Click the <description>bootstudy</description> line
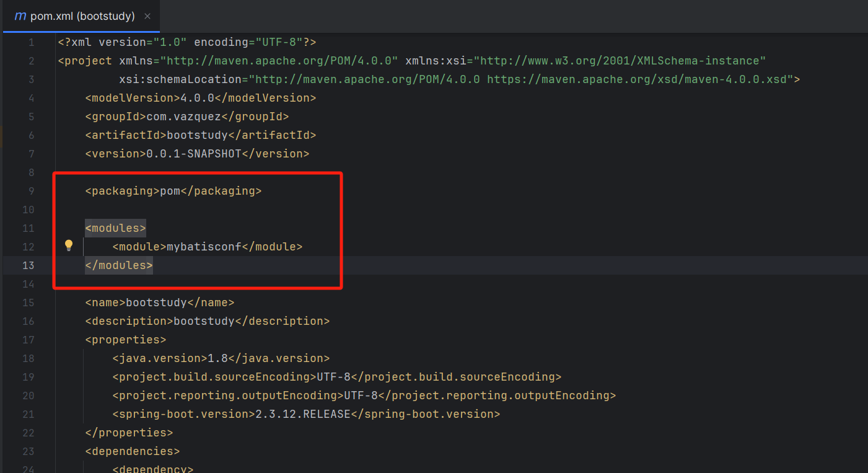Image resolution: width=868 pixels, height=473 pixels. pyautogui.click(x=208, y=321)
